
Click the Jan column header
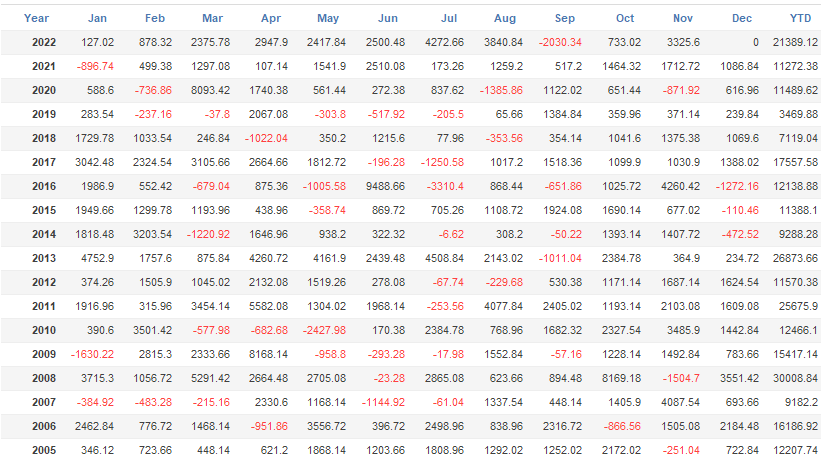click(x=98, y=18)
